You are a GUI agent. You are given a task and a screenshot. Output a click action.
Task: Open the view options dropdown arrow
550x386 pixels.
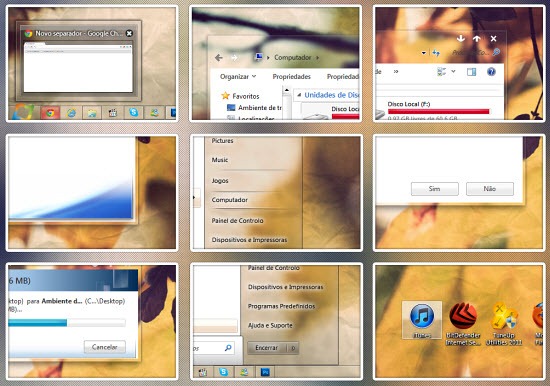tap(453, 71)
